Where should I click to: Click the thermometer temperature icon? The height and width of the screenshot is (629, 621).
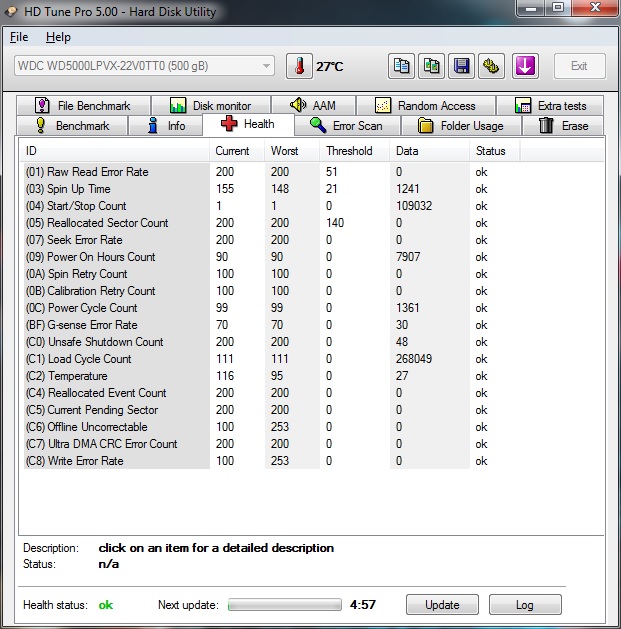(299, 66)
